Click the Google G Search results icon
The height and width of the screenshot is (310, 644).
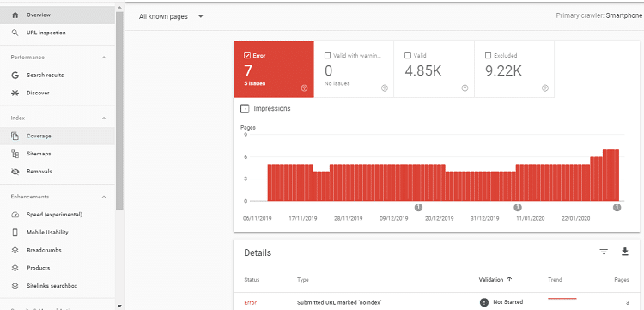tap(15, 76)
